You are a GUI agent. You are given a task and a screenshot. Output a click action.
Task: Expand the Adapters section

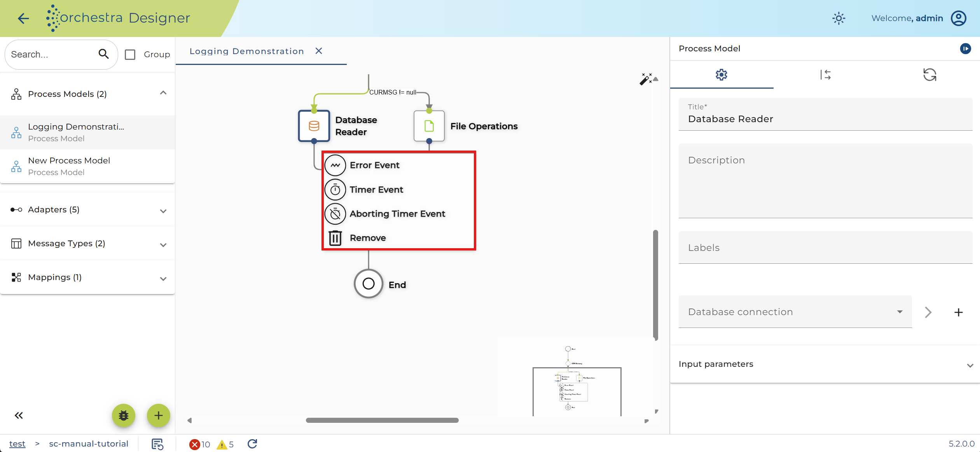point(163,211)
